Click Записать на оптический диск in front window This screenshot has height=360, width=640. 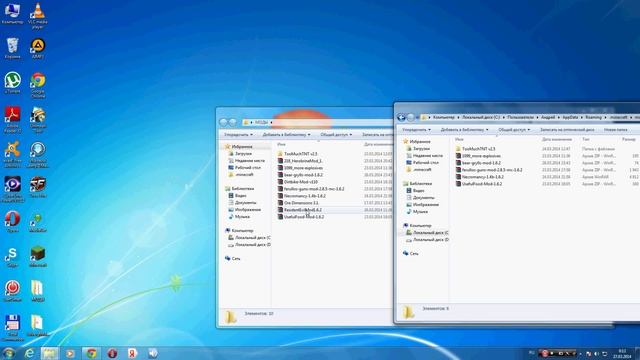[x=567, y=129]
